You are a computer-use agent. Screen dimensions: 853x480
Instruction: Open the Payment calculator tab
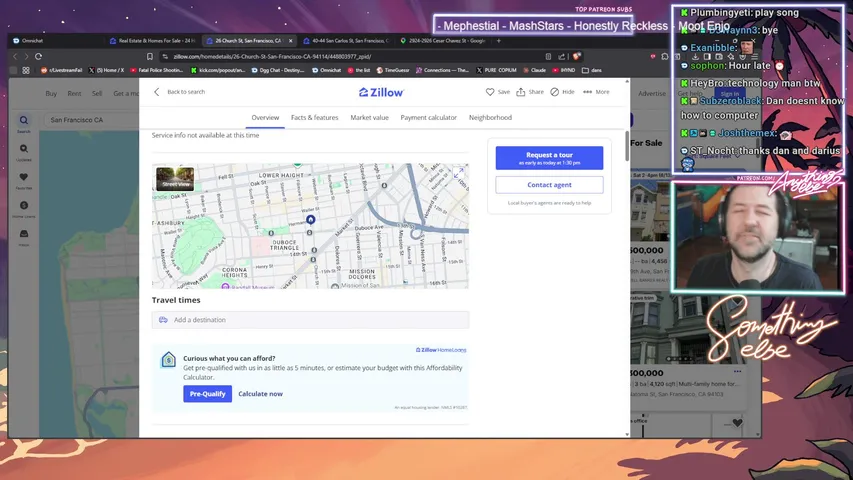click(x=429, y=118)
